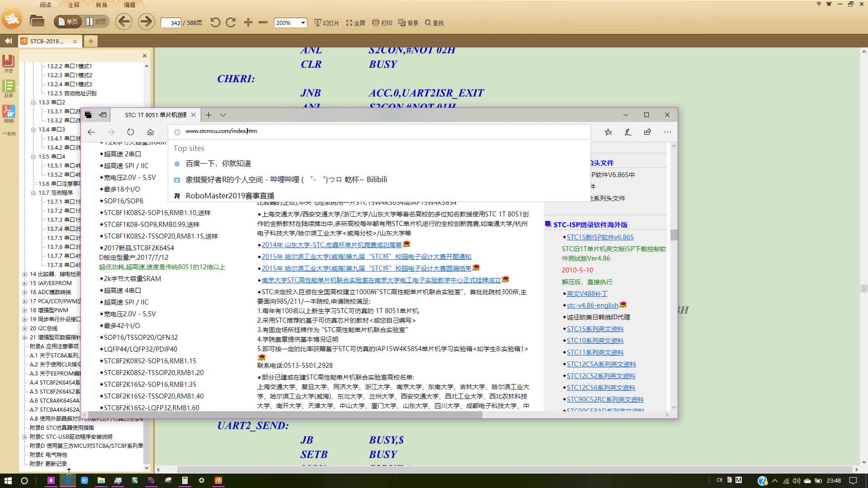
Task: Zoom in with the plus icon
Action: pyautogui.click(x=248, y=22)
